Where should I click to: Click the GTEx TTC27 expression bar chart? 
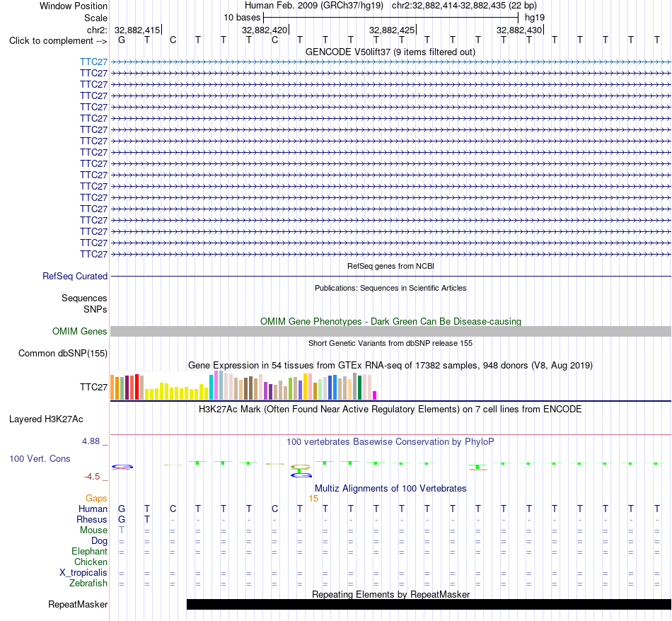point(243,385)
